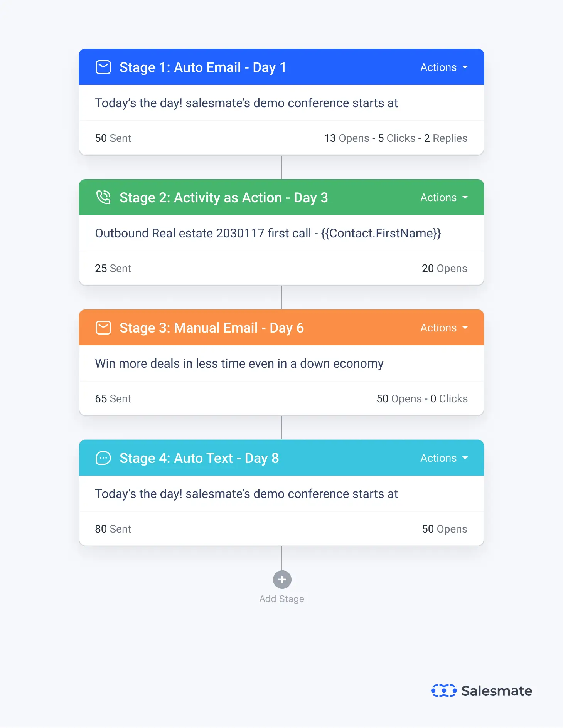Click the envelope icon on Stage 3
The height and width of the screenshot is (728, 563).
tap(103, 328)
